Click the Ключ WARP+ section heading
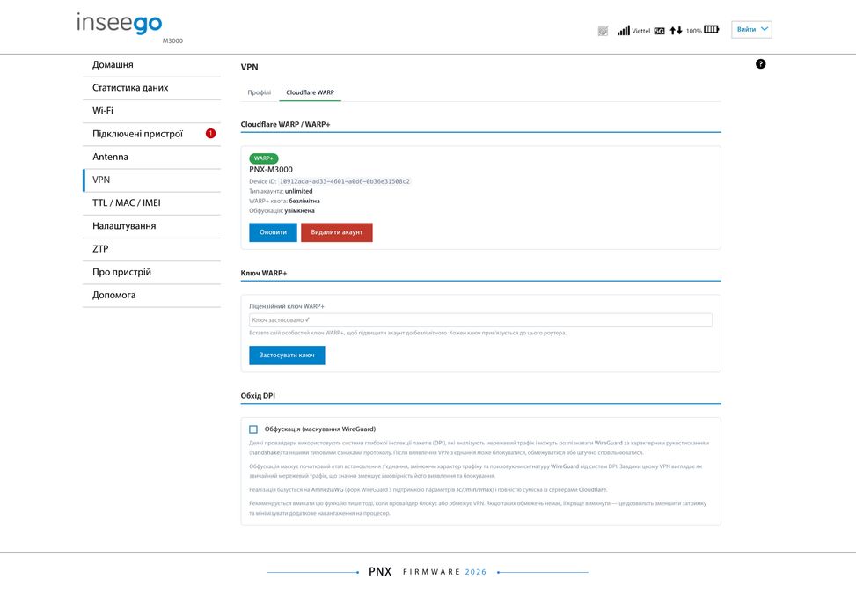856x616 pixels. pos(264,273)
